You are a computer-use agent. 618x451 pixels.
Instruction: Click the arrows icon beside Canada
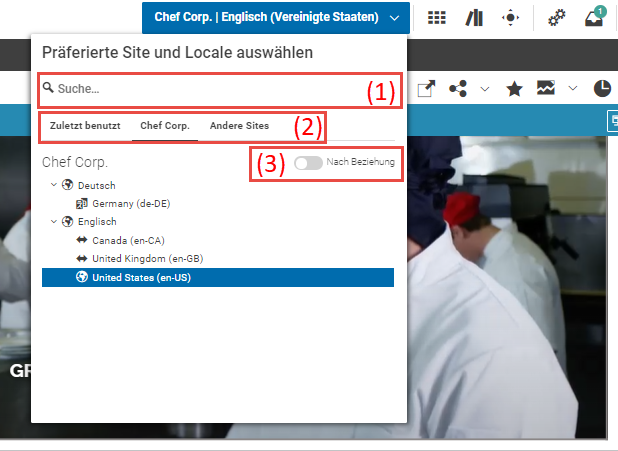click(82, 240)
